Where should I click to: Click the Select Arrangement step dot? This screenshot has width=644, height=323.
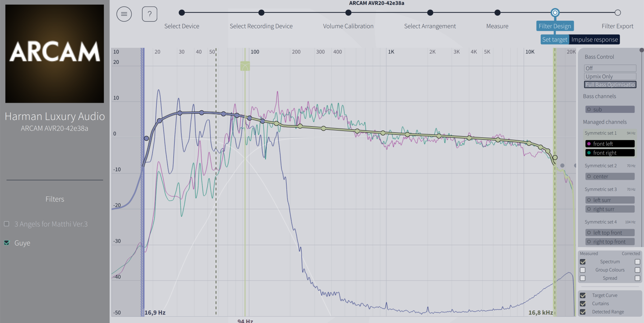(x=430, y=13)
